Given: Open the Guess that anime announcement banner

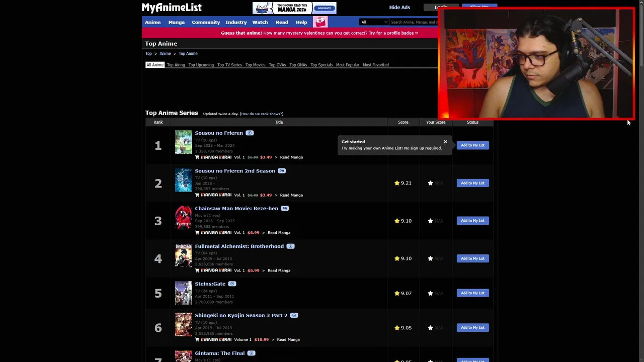Looking at the screenshot, I should point(319,33).
